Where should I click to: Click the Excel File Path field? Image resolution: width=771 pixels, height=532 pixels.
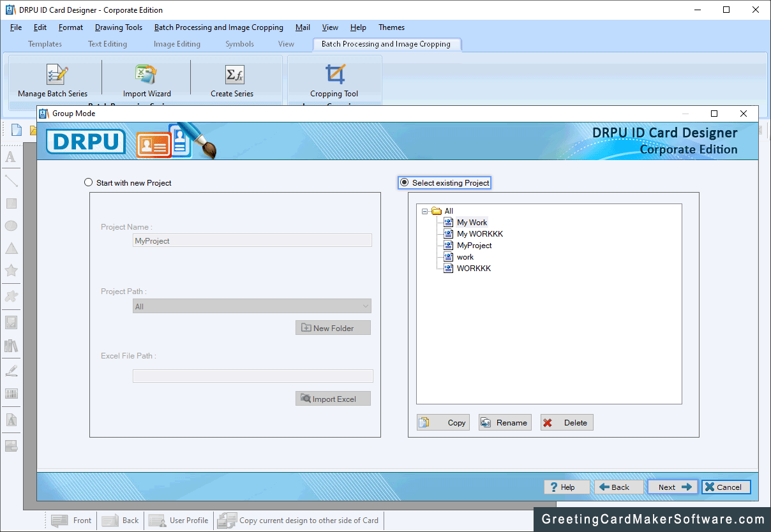[253, 376]
